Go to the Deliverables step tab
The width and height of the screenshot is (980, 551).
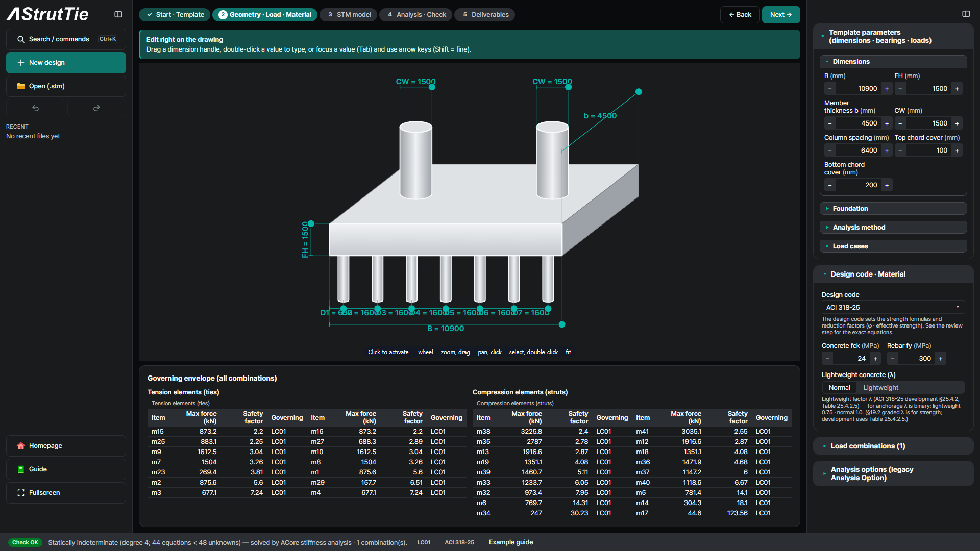click(485, 15)
